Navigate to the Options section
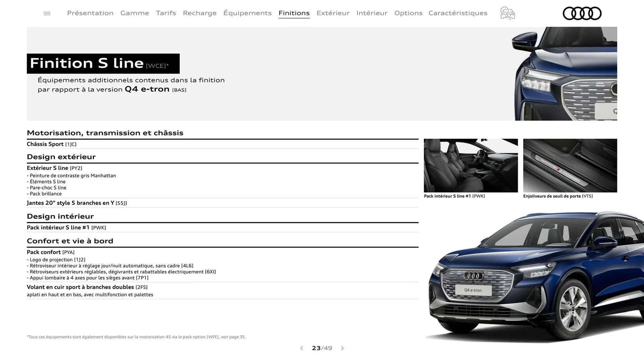 click(x=408, y=13)
